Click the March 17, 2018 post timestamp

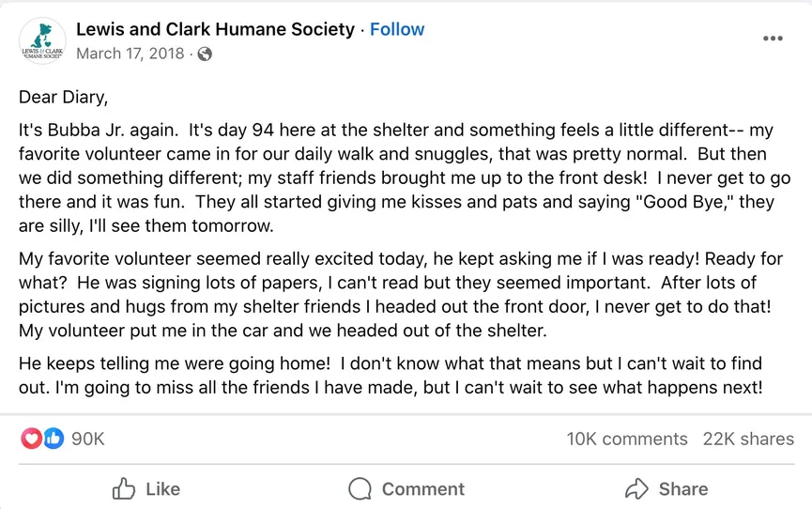point(130,54)
